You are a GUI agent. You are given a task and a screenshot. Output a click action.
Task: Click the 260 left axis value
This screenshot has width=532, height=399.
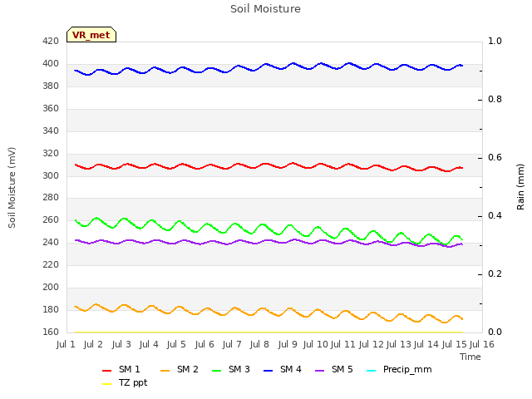click(x=51, y=219)
